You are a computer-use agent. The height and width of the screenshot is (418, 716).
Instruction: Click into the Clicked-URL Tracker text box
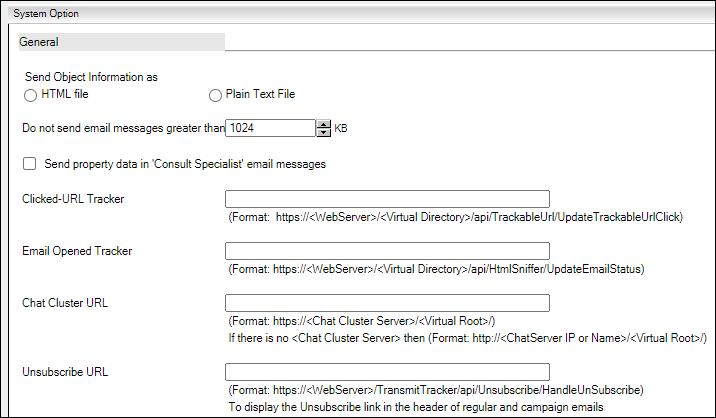387,199
